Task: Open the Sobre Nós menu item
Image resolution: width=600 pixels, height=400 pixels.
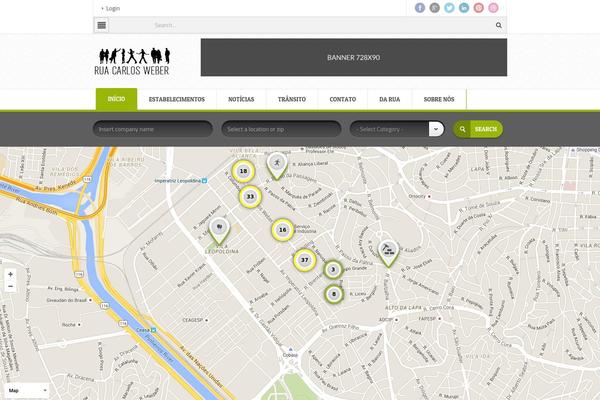Action: coord(439,100)
